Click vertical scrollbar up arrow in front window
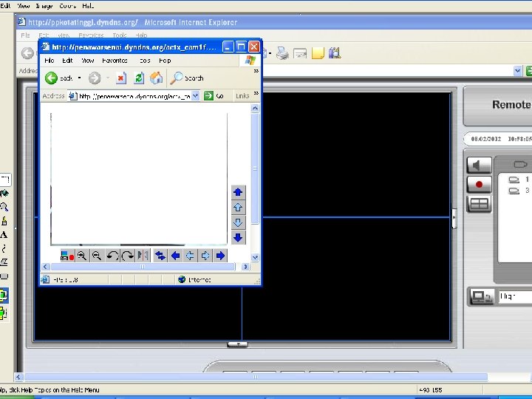532x399 pixels. pyautogui.click(x=255, y=108)
